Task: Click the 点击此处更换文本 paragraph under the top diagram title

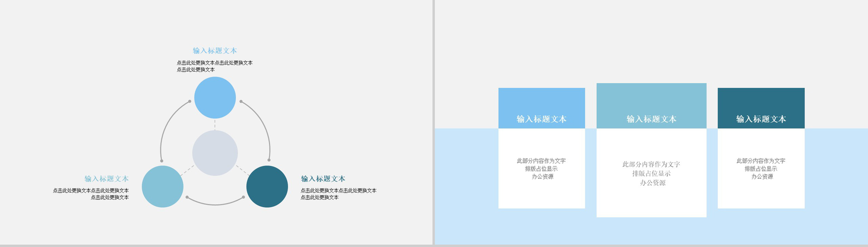Action: 214,66
